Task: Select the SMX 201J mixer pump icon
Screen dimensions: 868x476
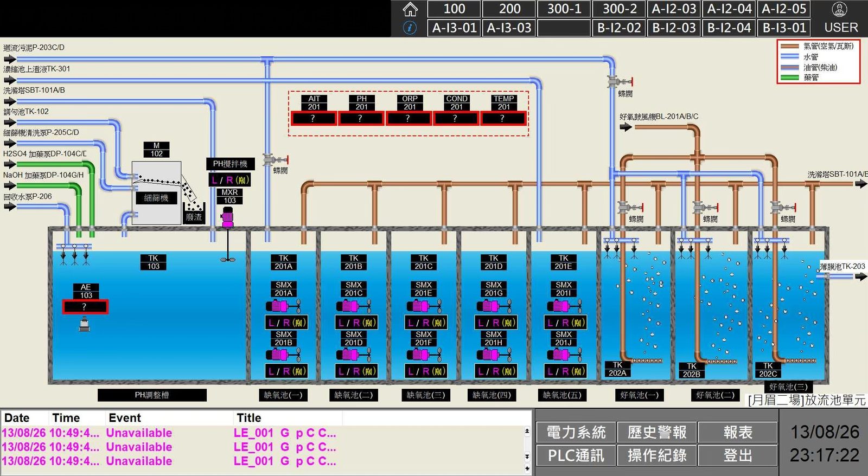Action: pyautogui.click(x=564, y=355)
